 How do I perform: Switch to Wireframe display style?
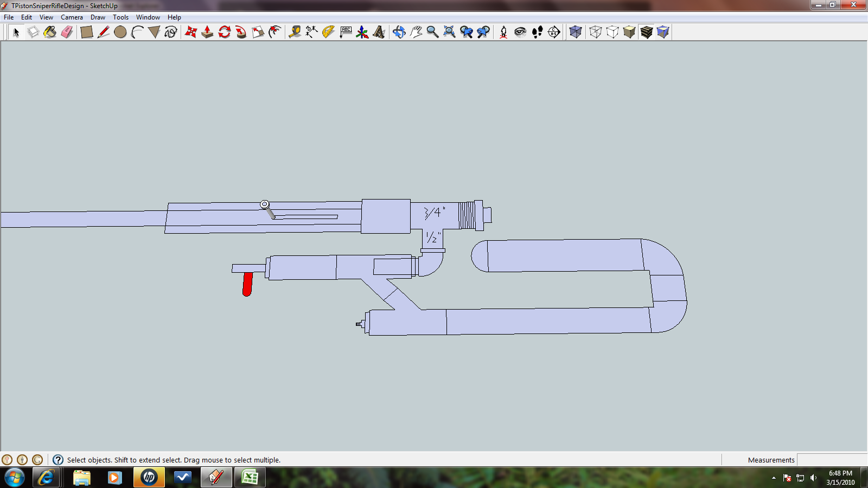click(x=596, y=32)
